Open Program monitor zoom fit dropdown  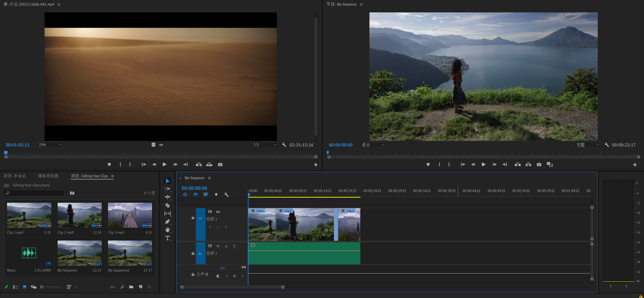(x=373, y=145)
